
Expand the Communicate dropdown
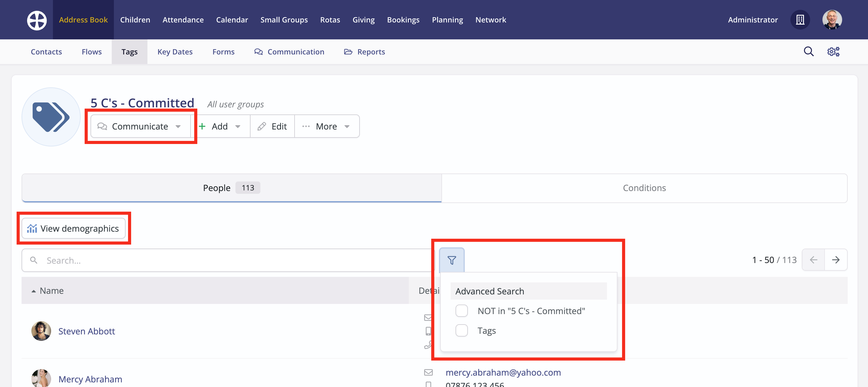pyautogui.click(x=139, y=126)
